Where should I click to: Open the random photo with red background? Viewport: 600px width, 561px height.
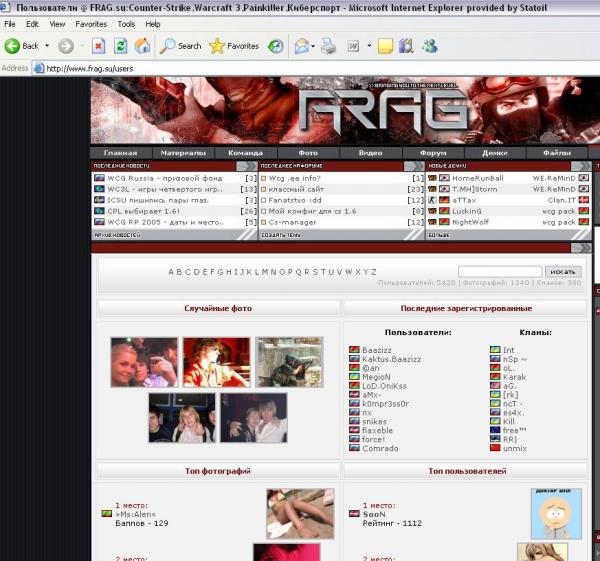(217, 362)
